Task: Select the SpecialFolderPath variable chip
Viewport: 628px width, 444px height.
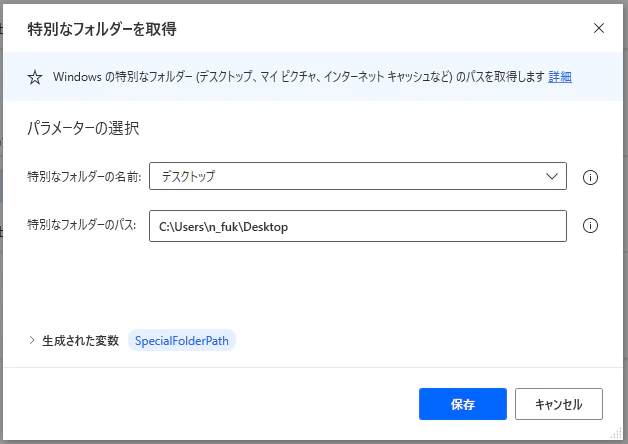Action: click(182, 341)
